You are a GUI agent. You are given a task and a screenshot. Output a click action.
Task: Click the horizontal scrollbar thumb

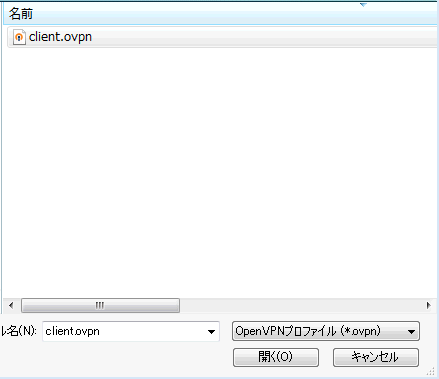(x=100, y=305)
